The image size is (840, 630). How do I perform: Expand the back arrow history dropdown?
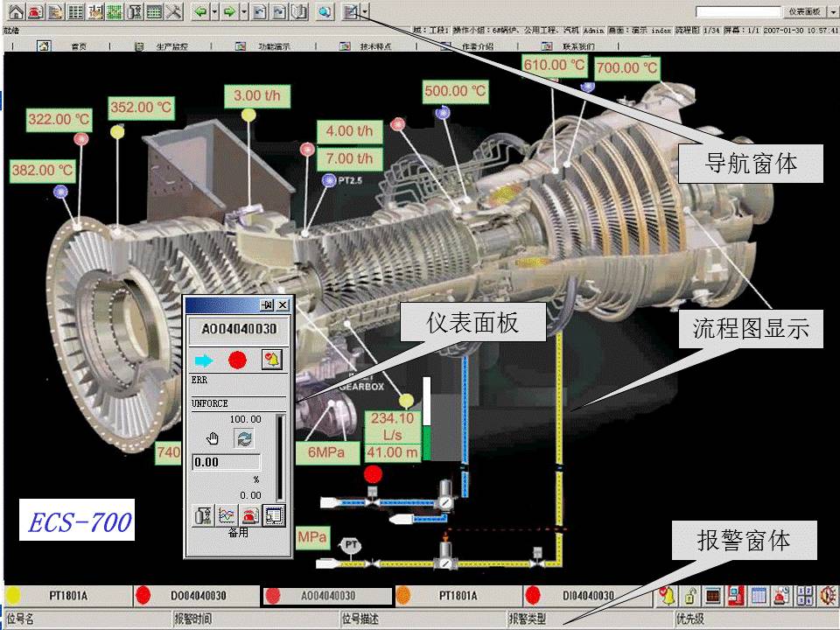click(x=213, y=12)
